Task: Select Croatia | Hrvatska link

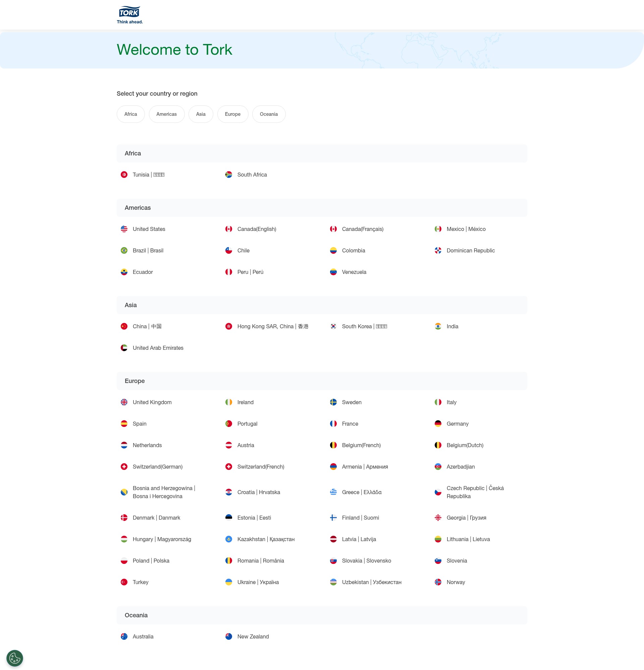Action: [259, 492]
